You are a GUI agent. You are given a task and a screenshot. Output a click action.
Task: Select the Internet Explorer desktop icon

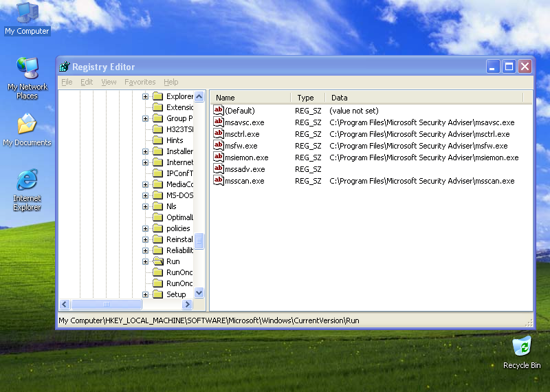[27, 190]
